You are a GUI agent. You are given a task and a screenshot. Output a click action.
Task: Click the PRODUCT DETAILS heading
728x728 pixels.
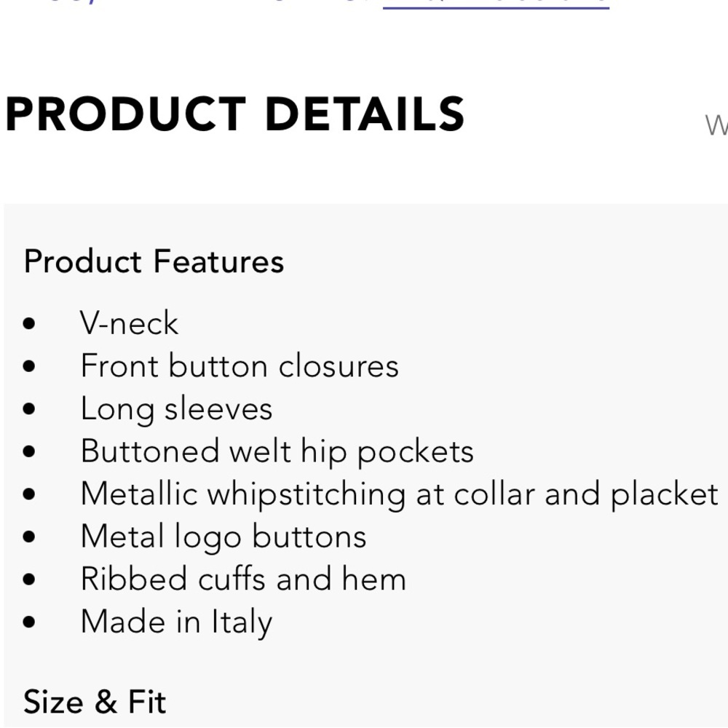point(234,115)
